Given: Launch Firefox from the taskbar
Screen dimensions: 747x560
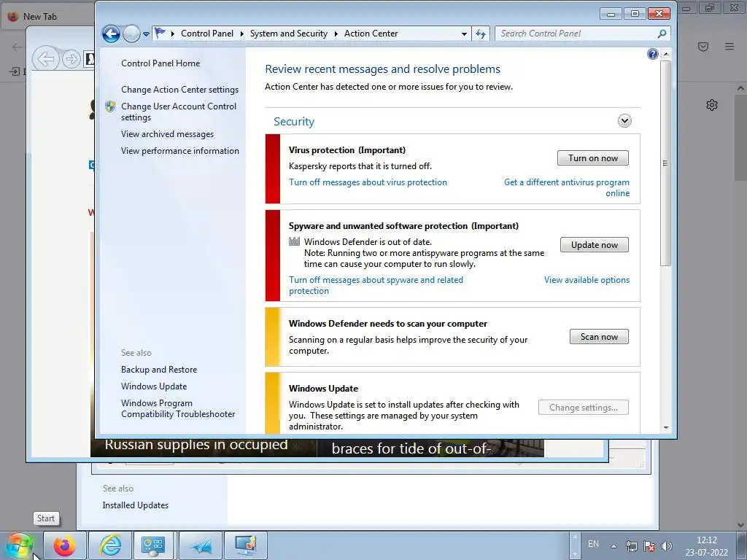Looking at the screenshot, I should 65,545.
